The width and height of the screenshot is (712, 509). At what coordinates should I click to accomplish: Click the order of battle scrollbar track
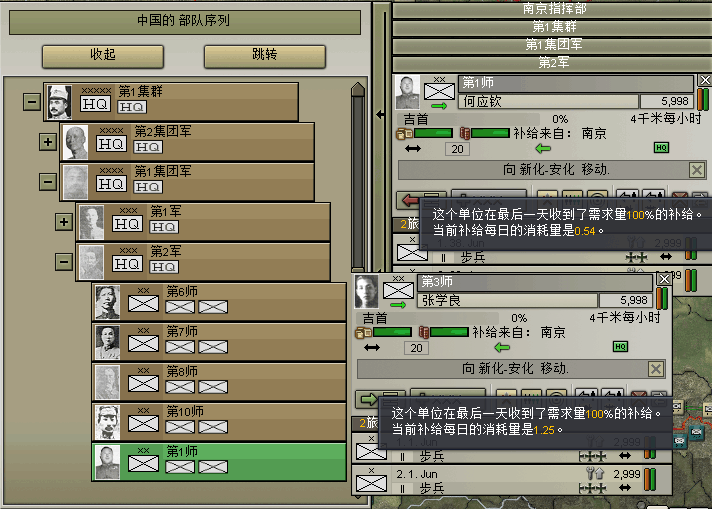(x=358, y=182)
